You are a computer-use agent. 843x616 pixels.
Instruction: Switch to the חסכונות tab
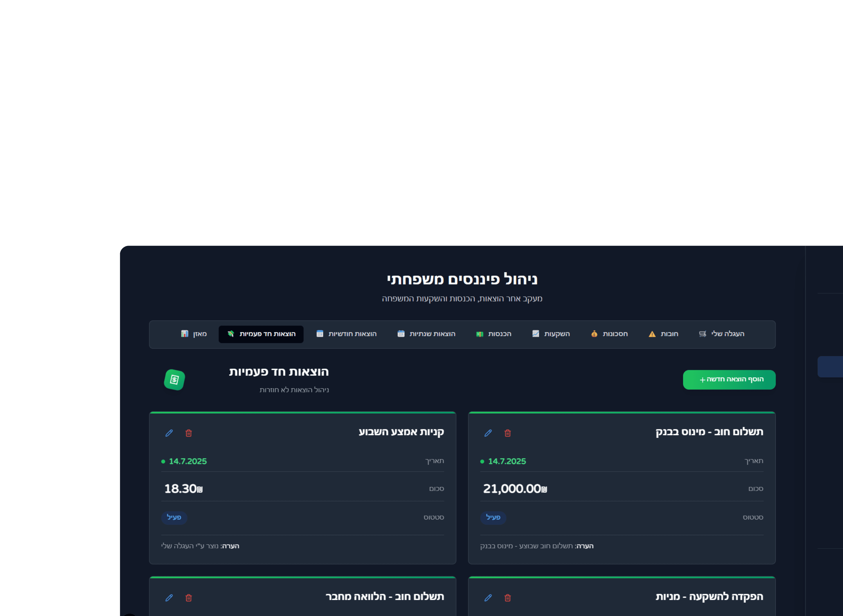point(609,334)
